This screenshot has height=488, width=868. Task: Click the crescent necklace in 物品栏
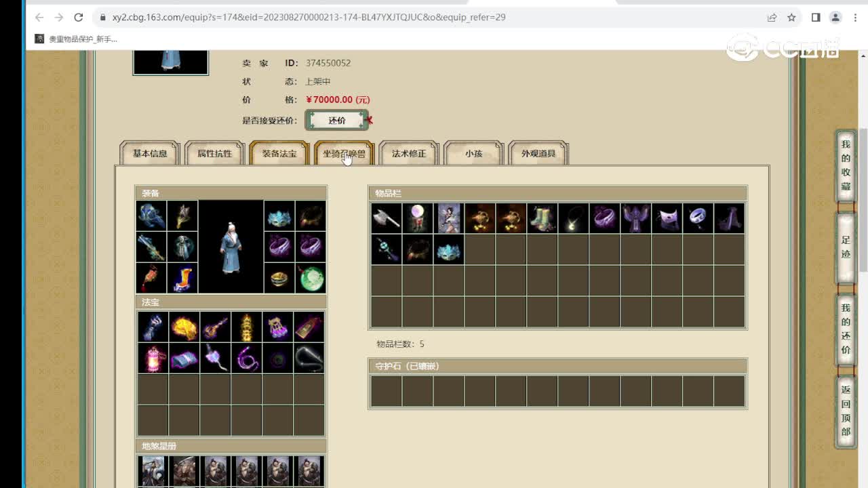click(x=574, y=218)
